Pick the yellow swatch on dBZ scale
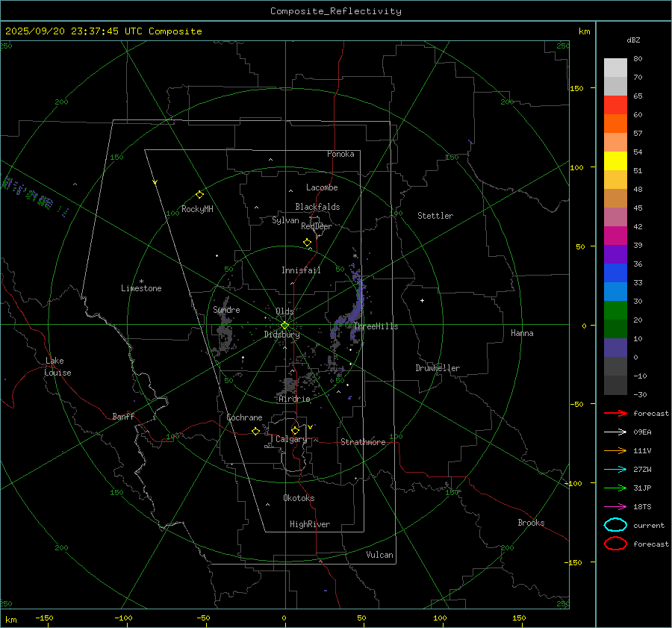 [615, 161]
